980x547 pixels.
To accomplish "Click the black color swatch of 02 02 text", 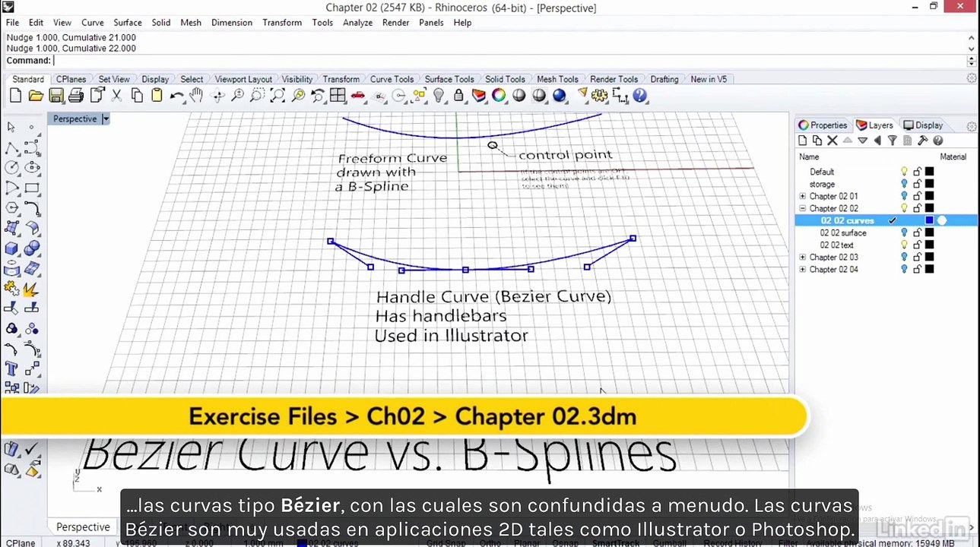I will [x=929, y=245].
